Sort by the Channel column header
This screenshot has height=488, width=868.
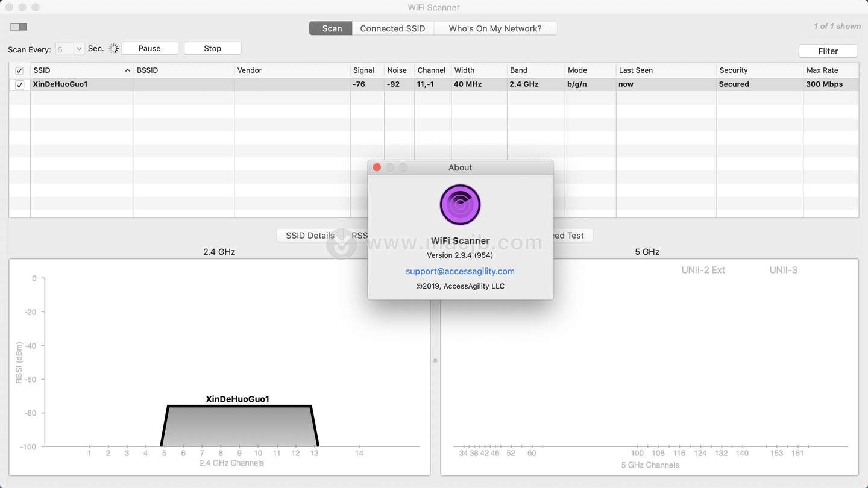(x=433, y=70)
